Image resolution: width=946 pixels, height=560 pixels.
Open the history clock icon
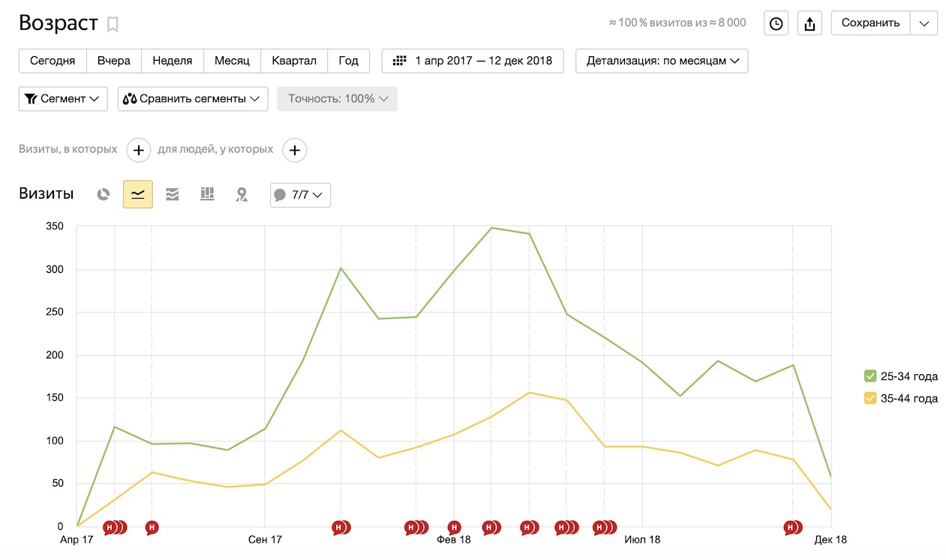(776, 23)
